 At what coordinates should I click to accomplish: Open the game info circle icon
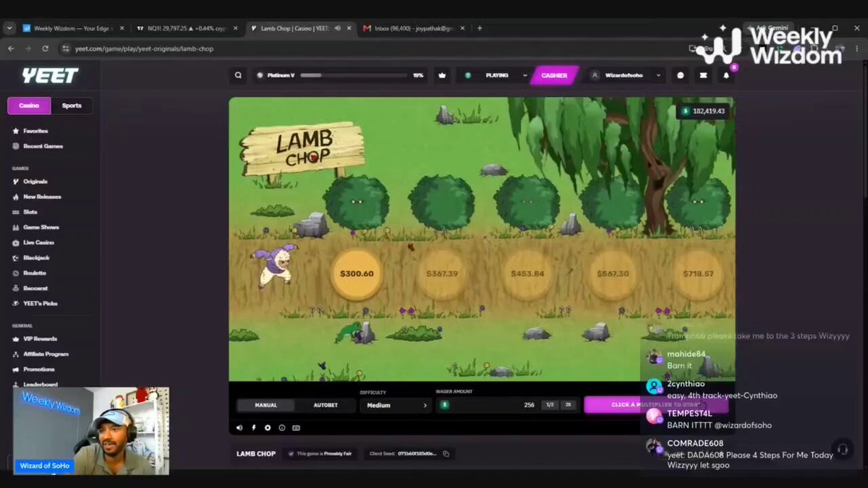pyautogui.click(x=281, y=428)
